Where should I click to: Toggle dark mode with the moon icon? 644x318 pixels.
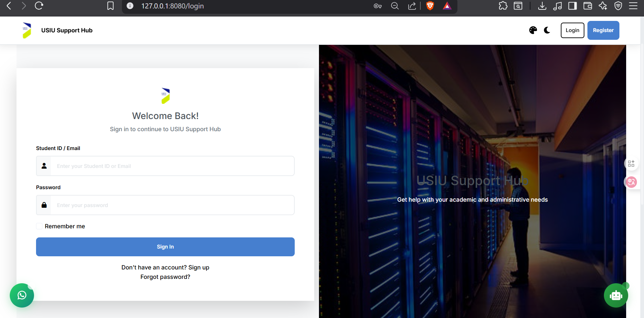(547, 30)
